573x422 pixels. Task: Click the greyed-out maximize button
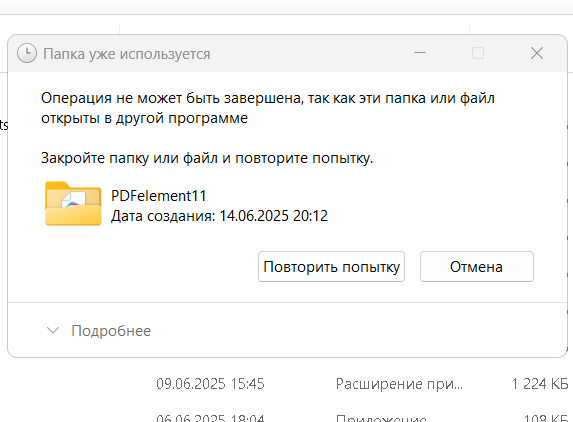478,53
